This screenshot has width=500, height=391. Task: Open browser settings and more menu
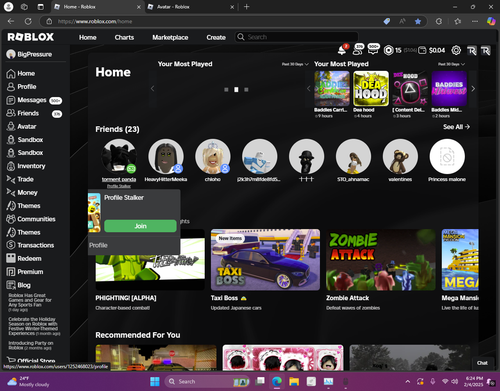[x=475, y=21]
